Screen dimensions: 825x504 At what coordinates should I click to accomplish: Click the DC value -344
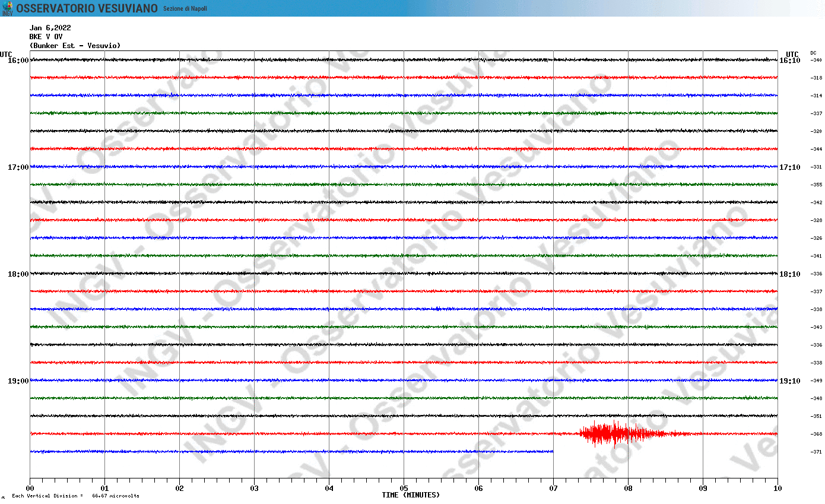coord(817,149)
